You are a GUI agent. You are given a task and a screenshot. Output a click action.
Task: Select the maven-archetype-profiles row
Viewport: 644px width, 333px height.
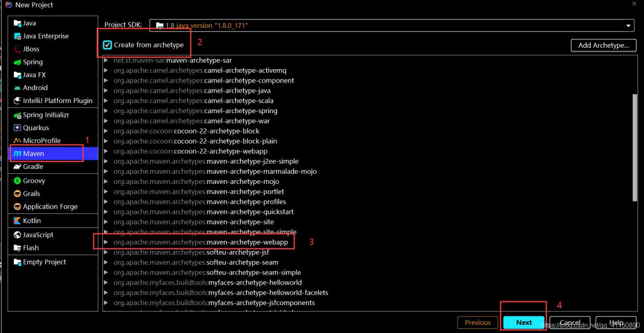[x=368, y=202]
